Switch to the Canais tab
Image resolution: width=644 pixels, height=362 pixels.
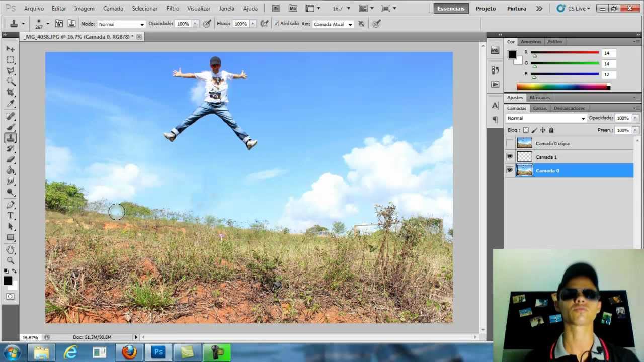coord(540,108)
